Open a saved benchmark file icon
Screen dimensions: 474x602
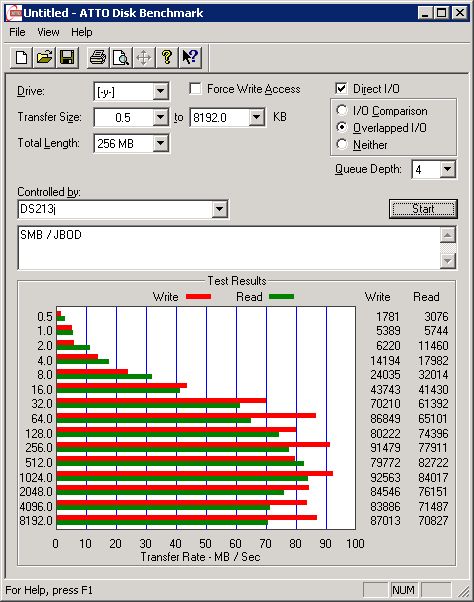coord(44,58)
